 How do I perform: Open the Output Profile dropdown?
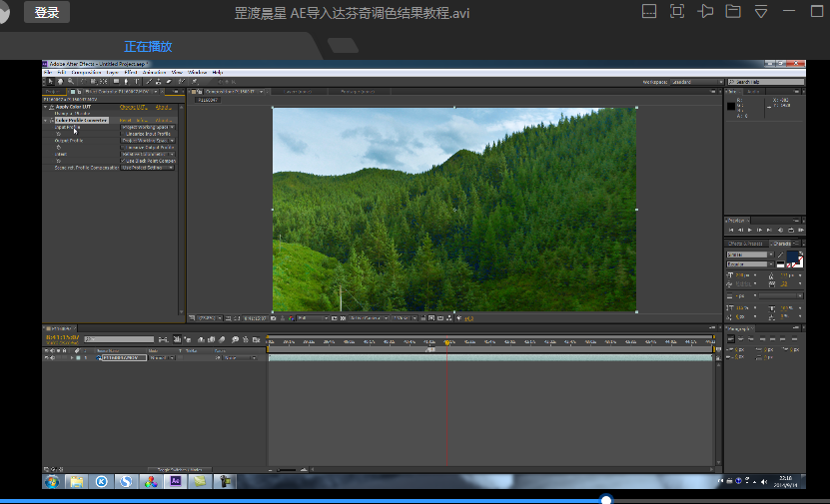click(x=148, y=141)
